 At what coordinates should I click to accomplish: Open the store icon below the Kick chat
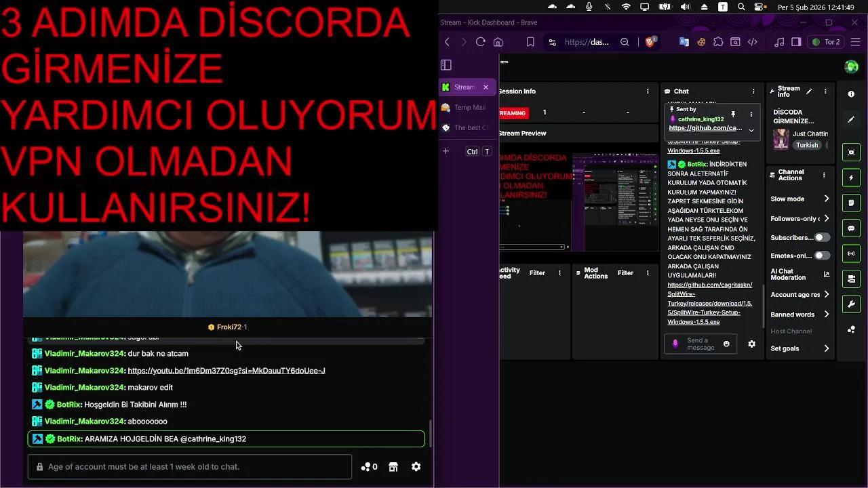[393, 466]
